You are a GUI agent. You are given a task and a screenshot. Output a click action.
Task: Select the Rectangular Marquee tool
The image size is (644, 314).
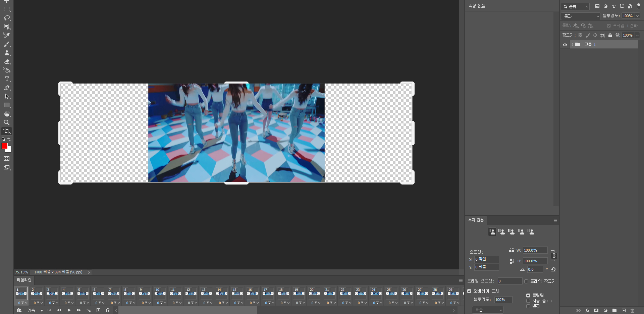[x=7, y=9]
